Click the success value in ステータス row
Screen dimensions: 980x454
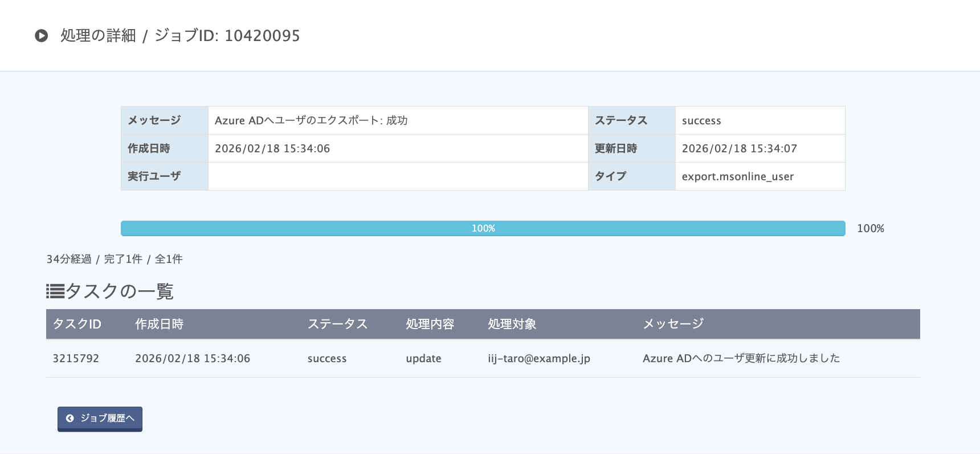coord(701,120)
